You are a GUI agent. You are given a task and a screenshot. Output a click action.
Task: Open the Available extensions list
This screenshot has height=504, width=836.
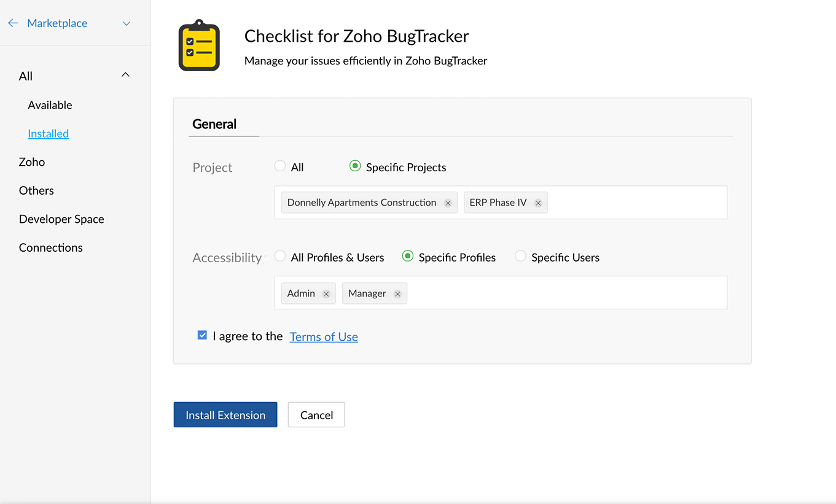(x=50, y=105)
